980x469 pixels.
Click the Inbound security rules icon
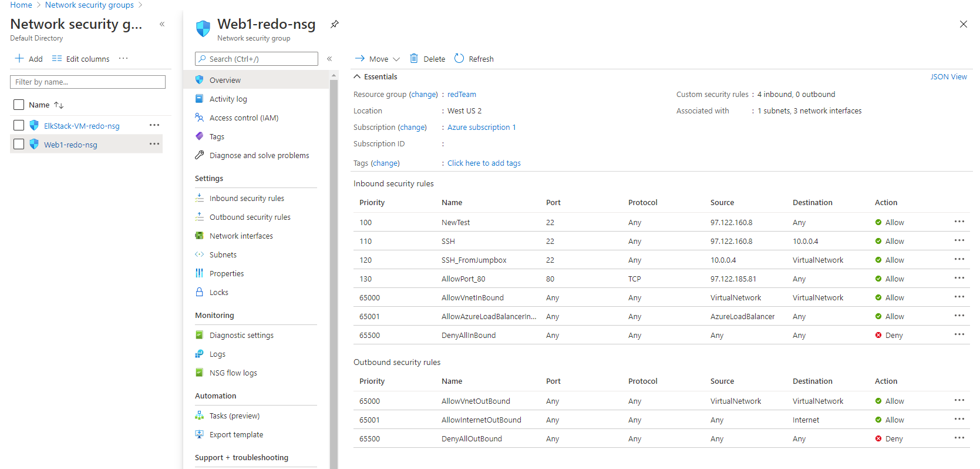click(x=200, y=198)
